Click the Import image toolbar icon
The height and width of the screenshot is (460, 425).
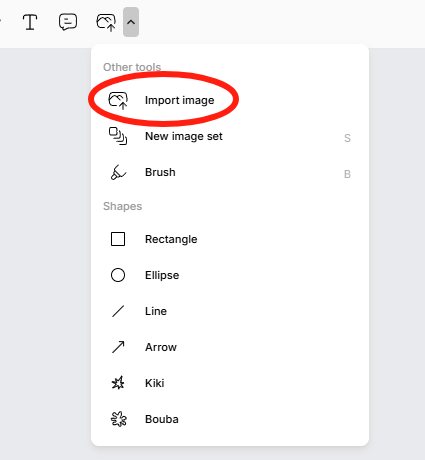[x=106, y=22]
